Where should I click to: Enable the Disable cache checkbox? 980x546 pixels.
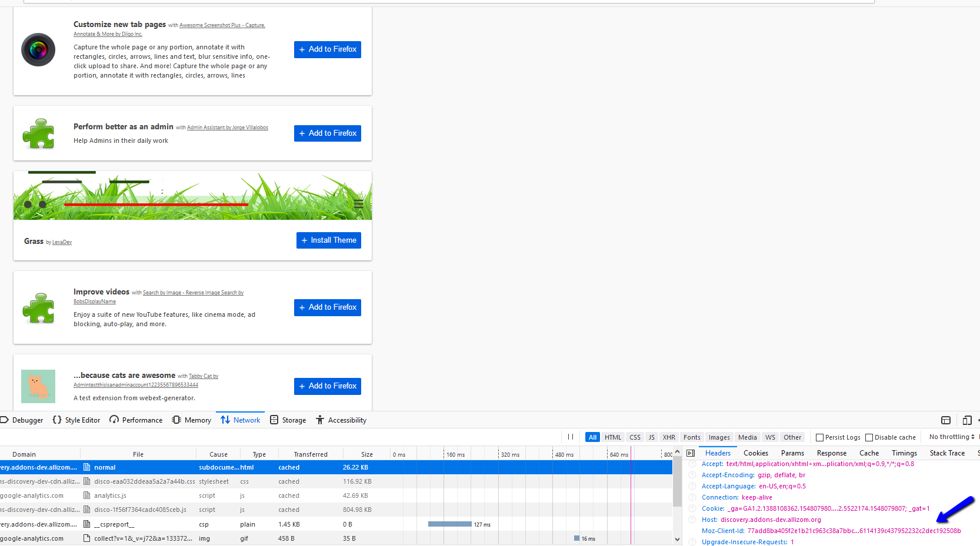[x=869, y=437]
